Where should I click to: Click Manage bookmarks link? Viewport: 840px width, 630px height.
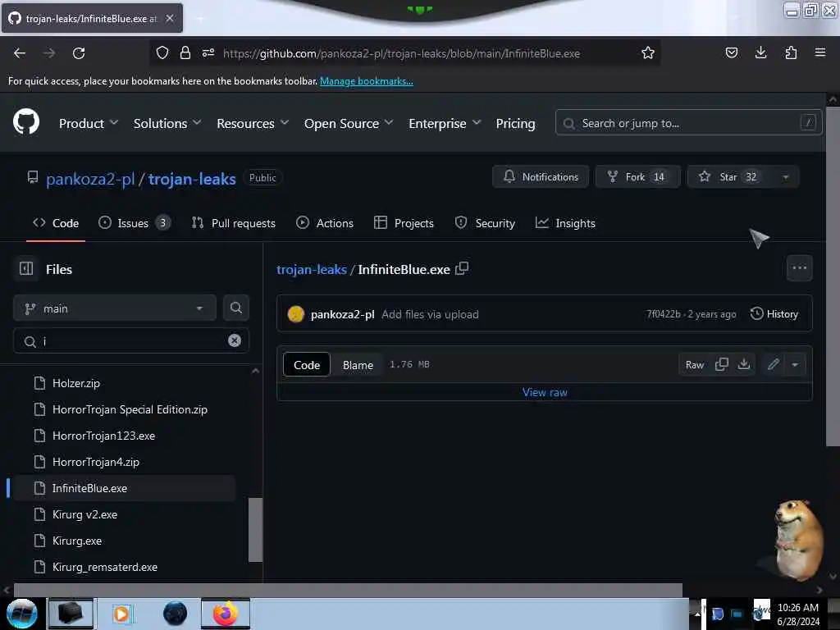(x=367, y=81)
